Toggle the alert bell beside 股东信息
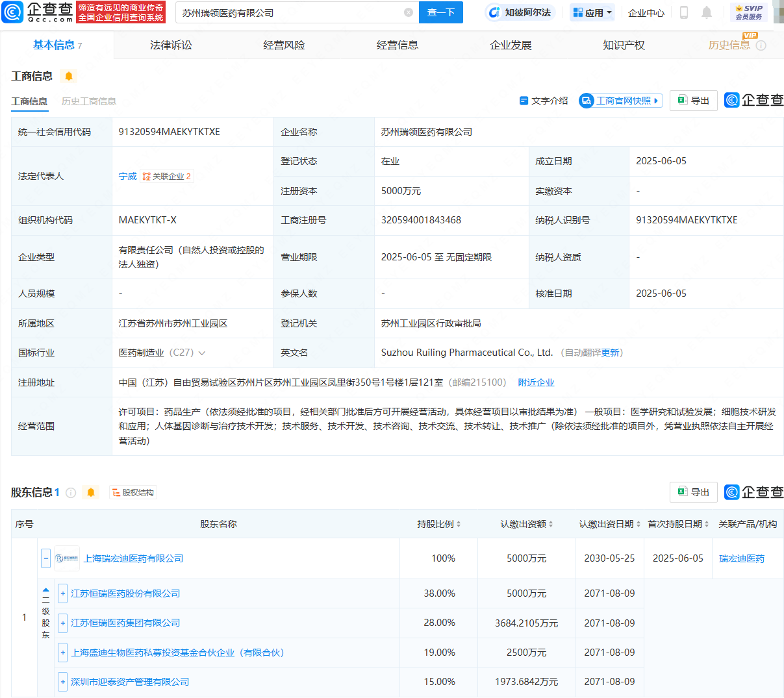Screen dimensions: 784x698 pos(91,493)
